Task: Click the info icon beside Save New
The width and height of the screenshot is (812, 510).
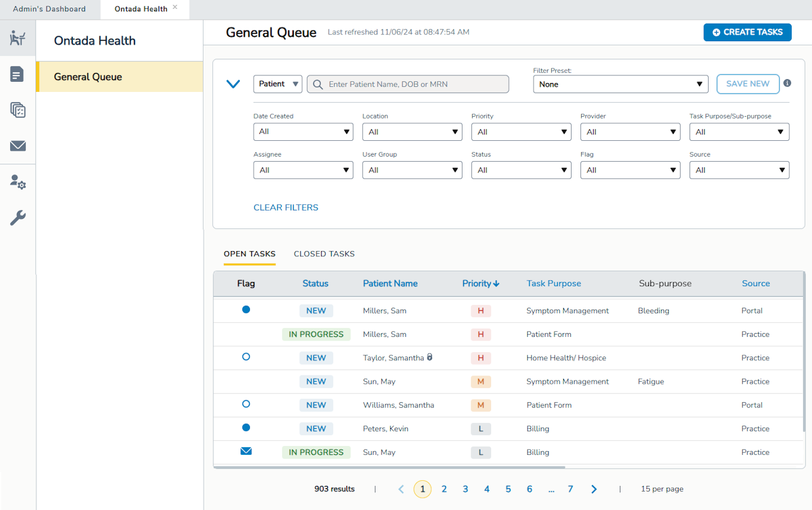Action: 787,83
